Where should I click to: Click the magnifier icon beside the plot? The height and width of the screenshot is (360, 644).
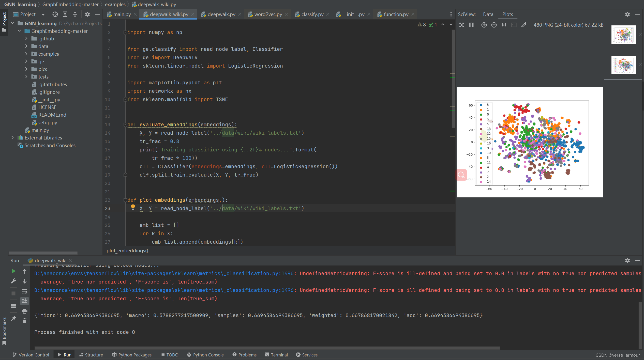pos(461,175)
